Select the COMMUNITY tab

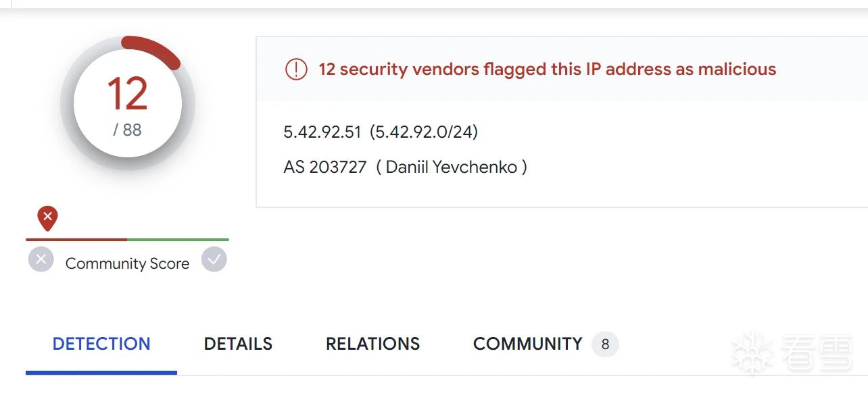click(x=527, y=344)
